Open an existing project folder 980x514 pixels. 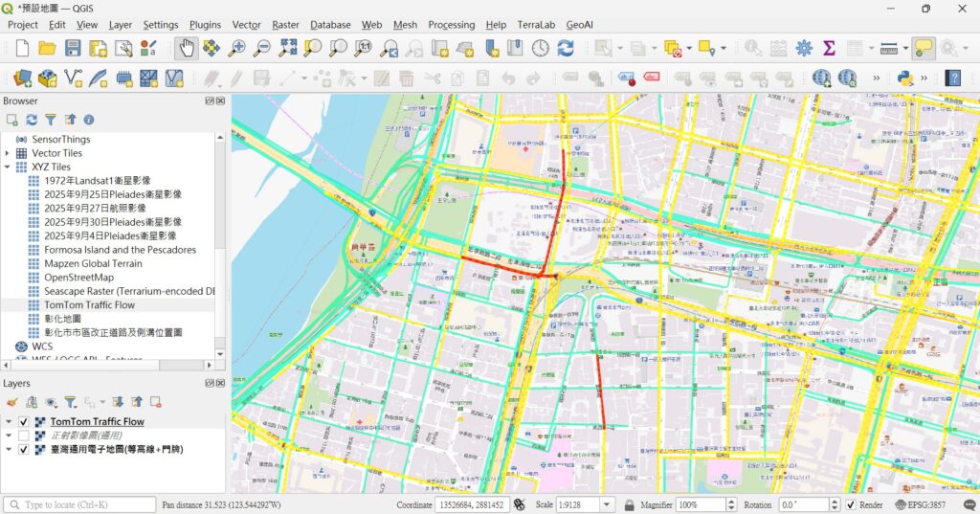[x=47, y=48]
